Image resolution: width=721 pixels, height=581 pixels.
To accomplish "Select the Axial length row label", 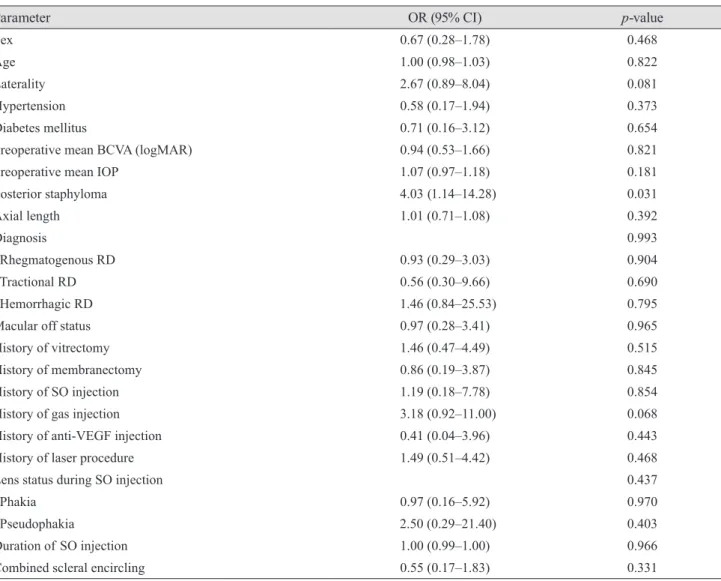I will [x=30, y=216].
